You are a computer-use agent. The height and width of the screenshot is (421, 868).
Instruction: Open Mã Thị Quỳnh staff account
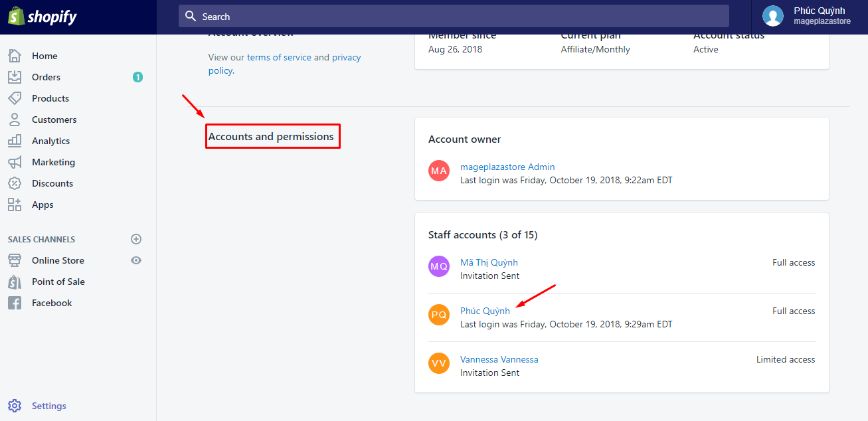489,262
